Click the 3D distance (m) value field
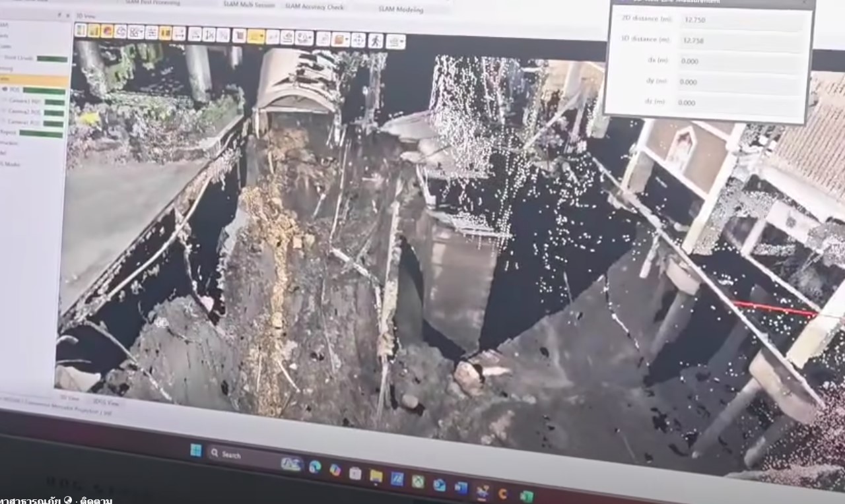 click(x=739, y=41)
